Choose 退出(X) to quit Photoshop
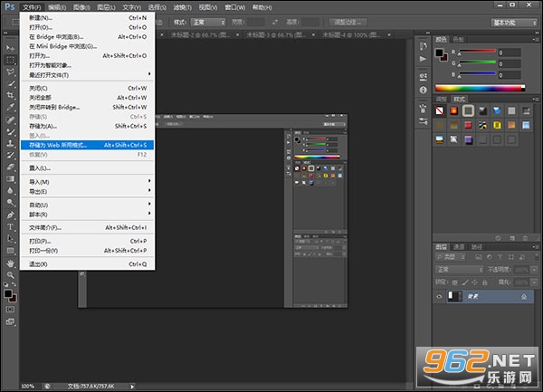The width and height of the screenshot is (543, 392). (87, 263)
